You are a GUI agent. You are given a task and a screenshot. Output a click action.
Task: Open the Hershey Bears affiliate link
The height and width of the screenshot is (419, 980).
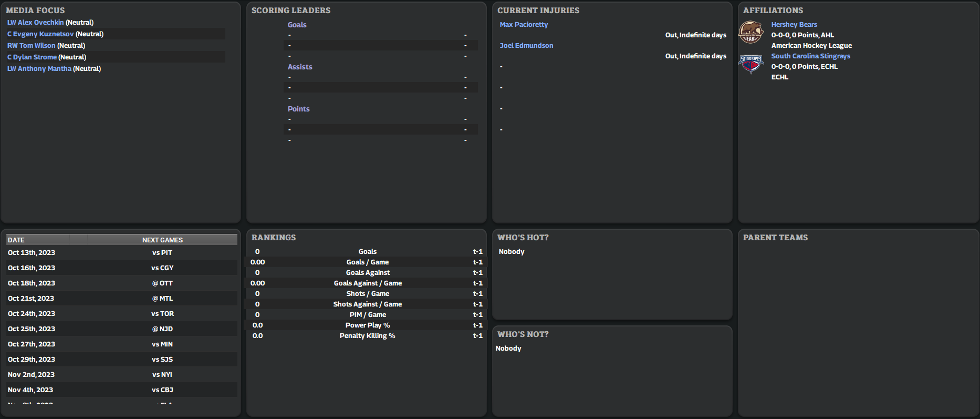[794, 25]
